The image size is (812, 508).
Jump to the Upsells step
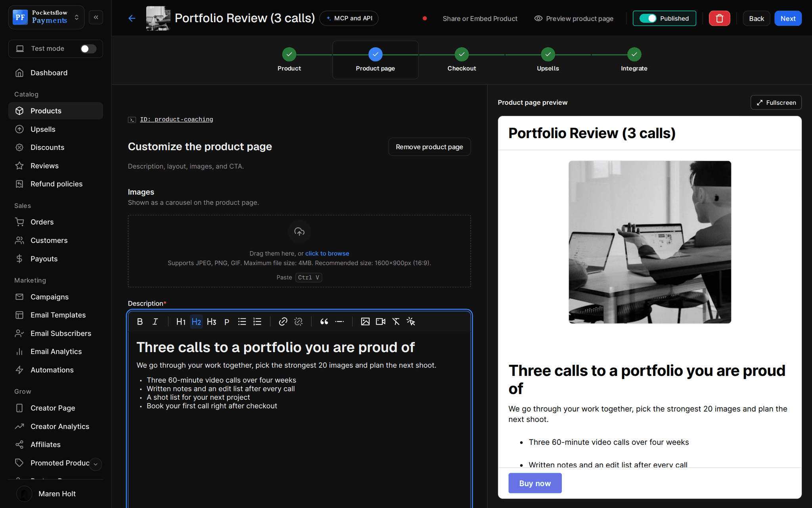pos(548,60)
